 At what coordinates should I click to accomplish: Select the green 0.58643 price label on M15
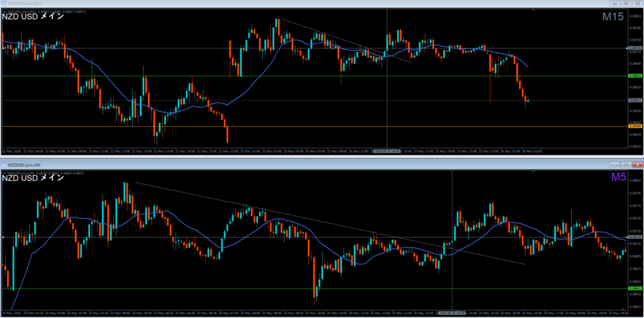click(x=635, y=76)
